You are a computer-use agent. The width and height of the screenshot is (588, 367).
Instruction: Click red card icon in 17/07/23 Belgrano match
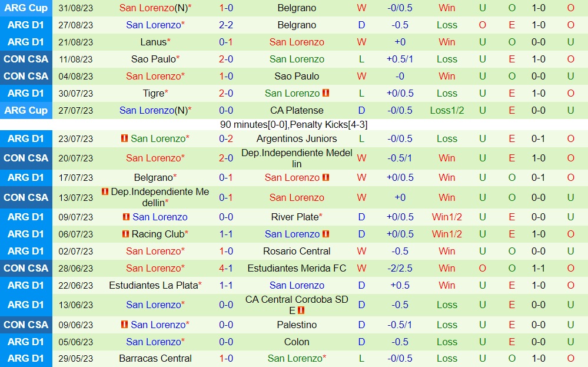[325, 177]
